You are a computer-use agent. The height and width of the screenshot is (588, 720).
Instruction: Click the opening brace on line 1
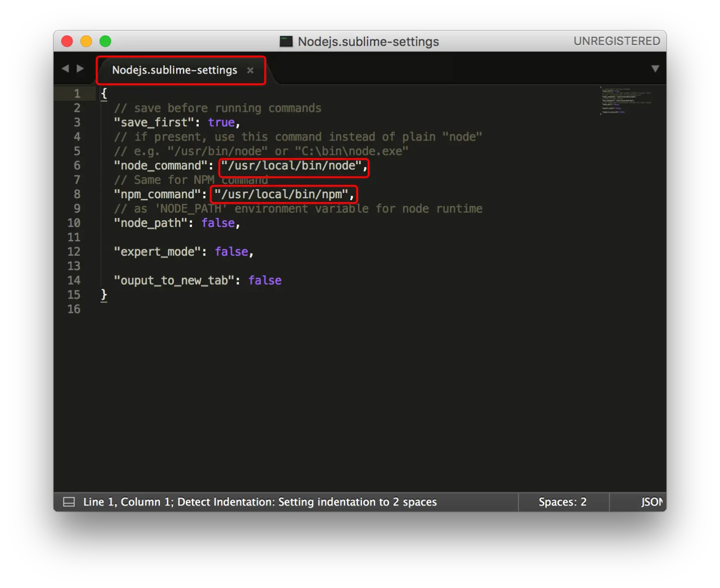104,94
